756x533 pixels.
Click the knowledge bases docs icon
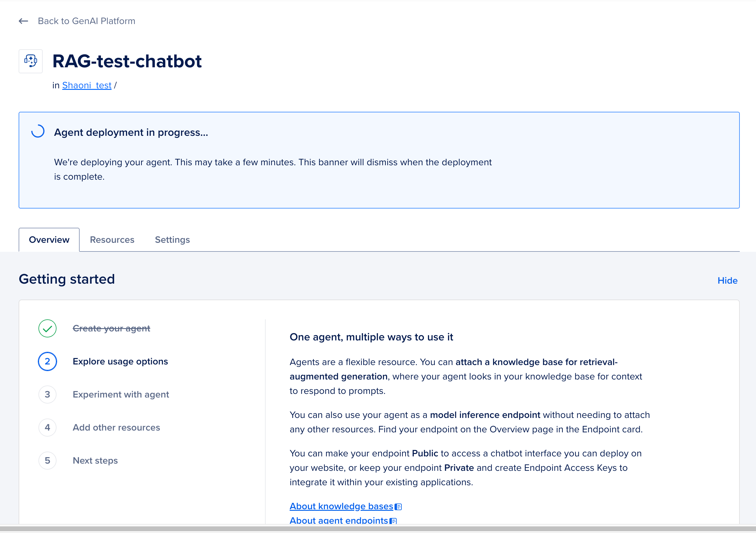coord(398,507)
